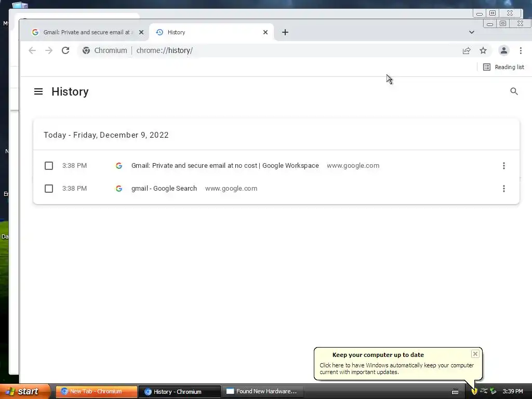Viewport: 532px width, 399px height.
Task: Click the Google favicon of the gmail Search entry
Action: (119, 188)
